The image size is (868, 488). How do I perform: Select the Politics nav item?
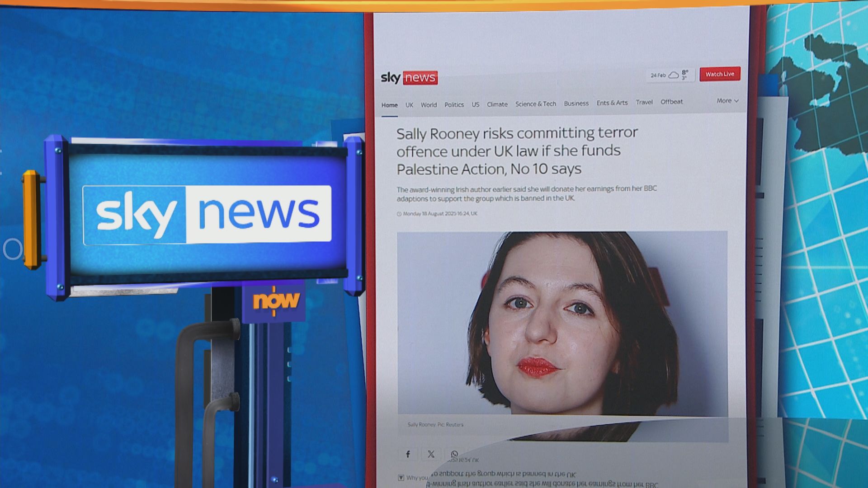pos(454,104)
